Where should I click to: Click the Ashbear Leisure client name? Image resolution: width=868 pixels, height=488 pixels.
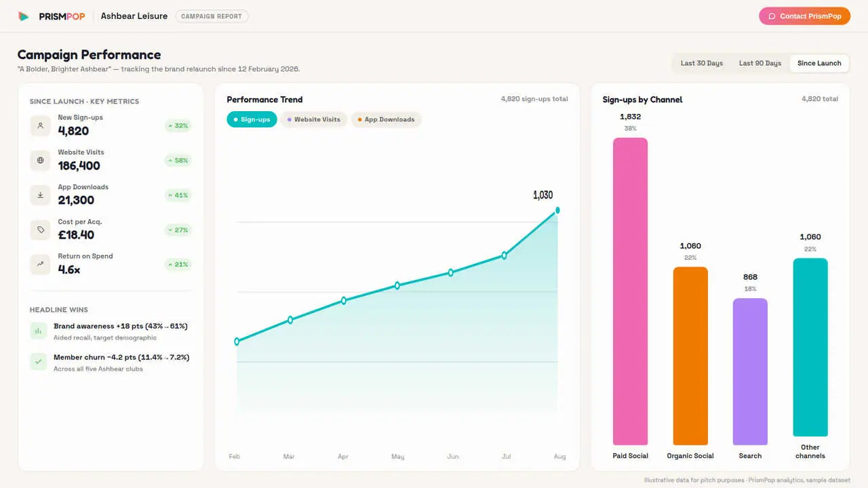(134, 16)
